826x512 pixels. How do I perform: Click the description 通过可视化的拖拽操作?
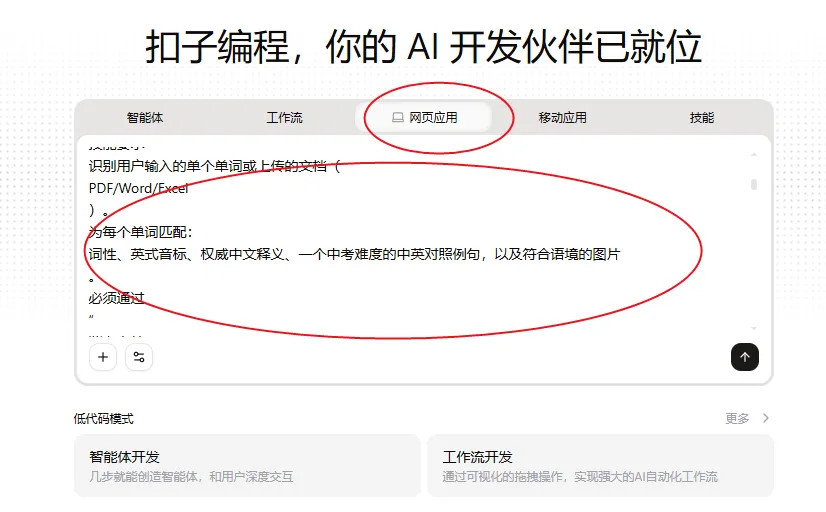click(x=580, y=477)
